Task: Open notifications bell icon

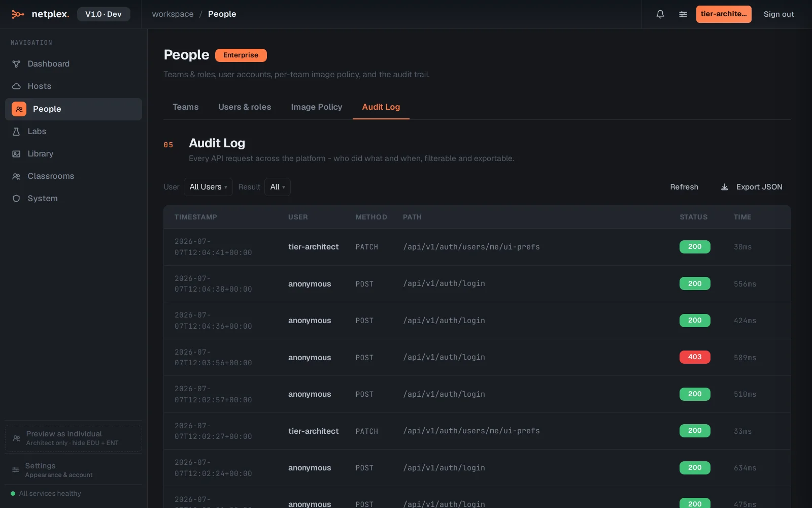Action: (x=660, y=14)
